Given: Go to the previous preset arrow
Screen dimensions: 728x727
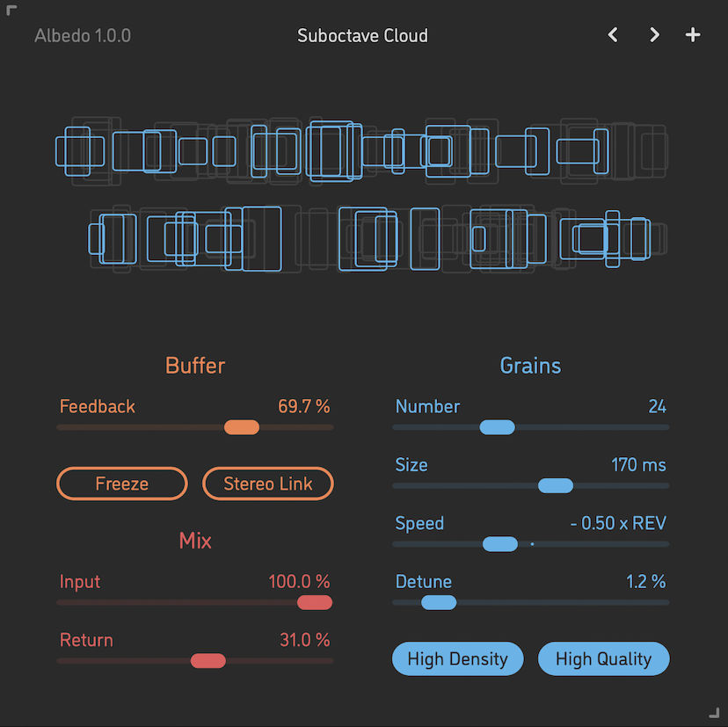Looking at the screenshot, I should pos(613,35).
